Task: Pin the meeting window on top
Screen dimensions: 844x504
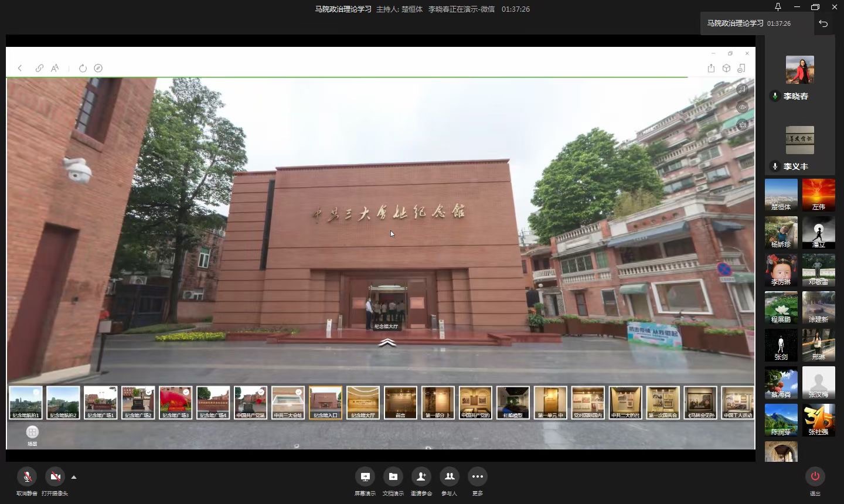Action: [x=778, y=7]
